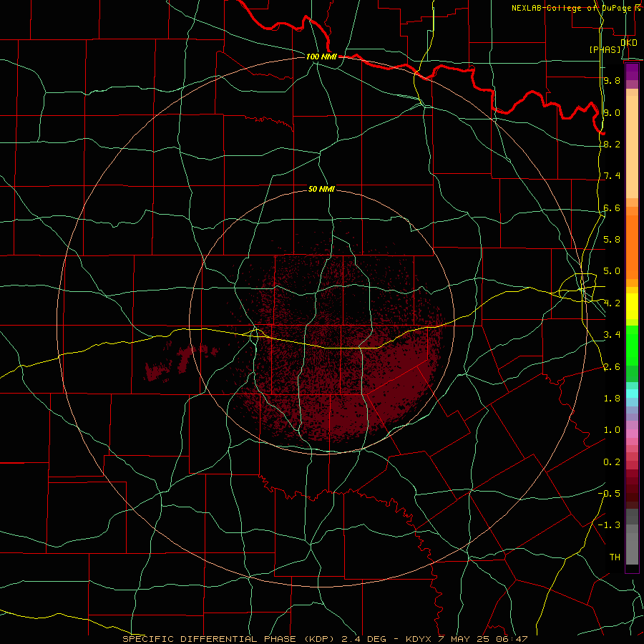Pick the large peach band of the color scale
Viewport: 644px width, 644px height.
632,147
